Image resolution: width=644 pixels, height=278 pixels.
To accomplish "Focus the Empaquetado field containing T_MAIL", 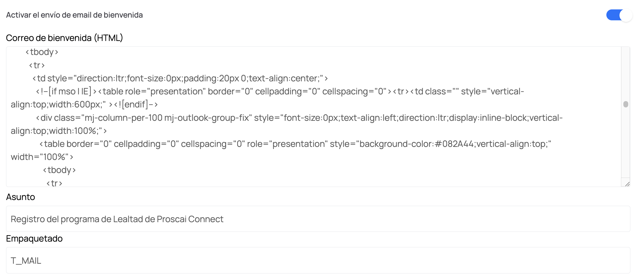I will click(318, 260).
